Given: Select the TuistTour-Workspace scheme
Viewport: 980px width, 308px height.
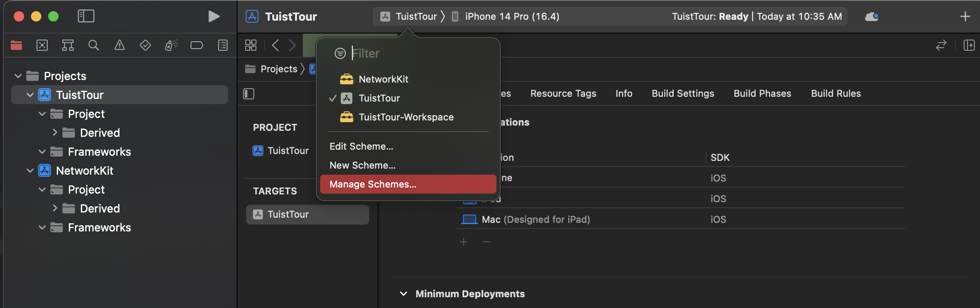Looking at the screenshot, I should (x=408, y=117).
